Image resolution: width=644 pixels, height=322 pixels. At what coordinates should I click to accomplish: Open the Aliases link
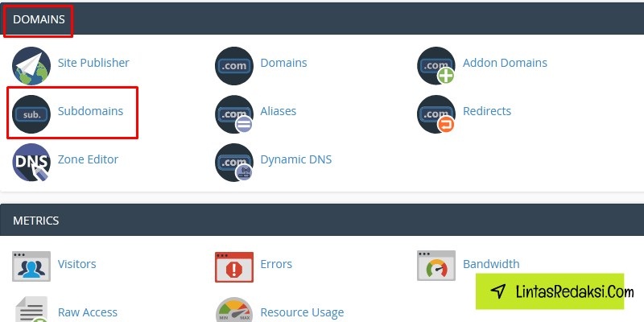278,111
